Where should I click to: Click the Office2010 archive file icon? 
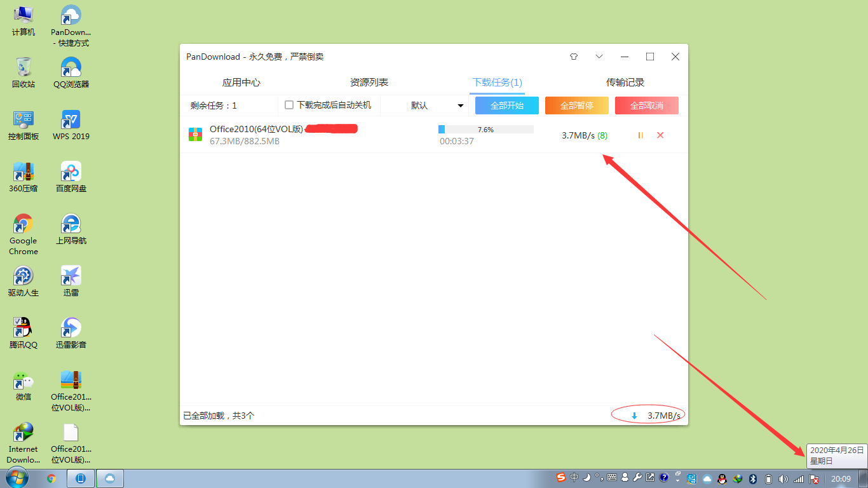195,135
